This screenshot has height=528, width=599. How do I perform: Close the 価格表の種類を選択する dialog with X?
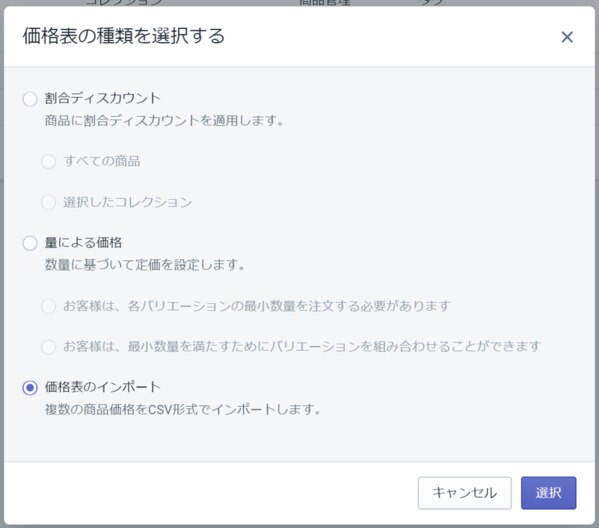click(x=567, y=37)
